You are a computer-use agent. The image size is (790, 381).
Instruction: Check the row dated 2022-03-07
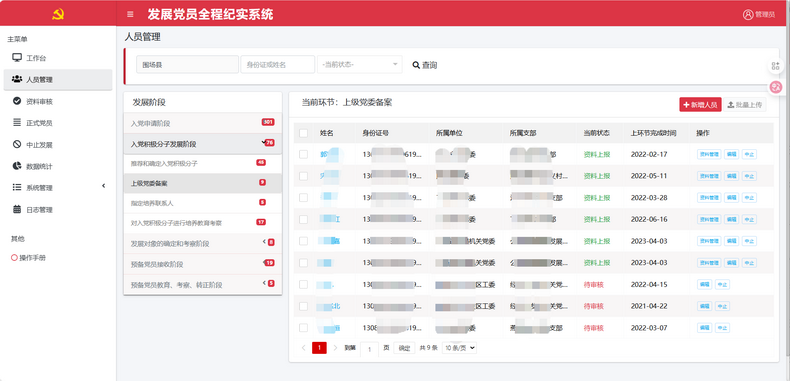coord(303,328)
